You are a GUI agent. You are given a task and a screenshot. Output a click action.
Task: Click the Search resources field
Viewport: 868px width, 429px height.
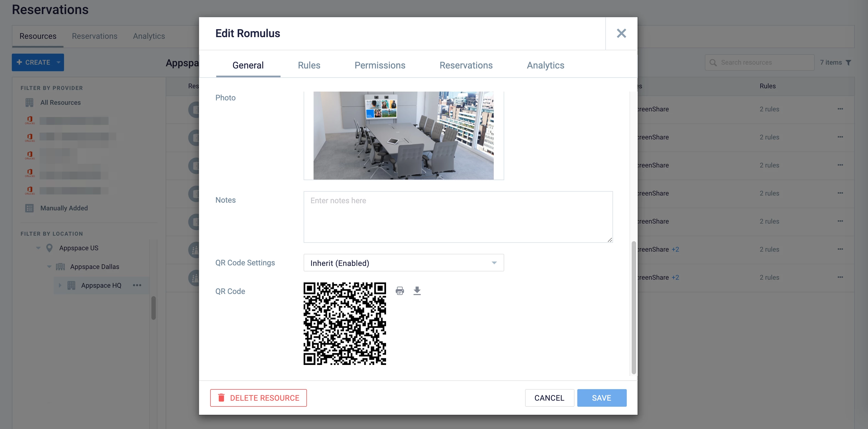(759, 63)
